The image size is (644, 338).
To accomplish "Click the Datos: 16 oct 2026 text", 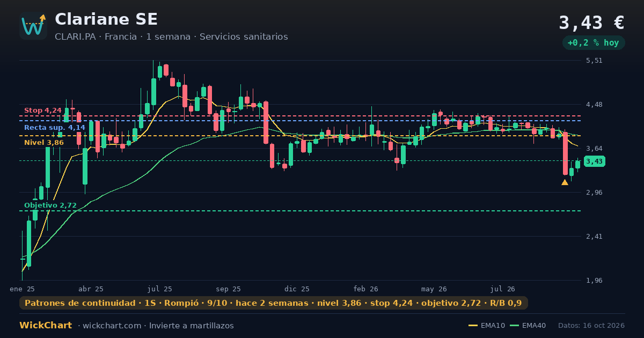I will (591, 326).
